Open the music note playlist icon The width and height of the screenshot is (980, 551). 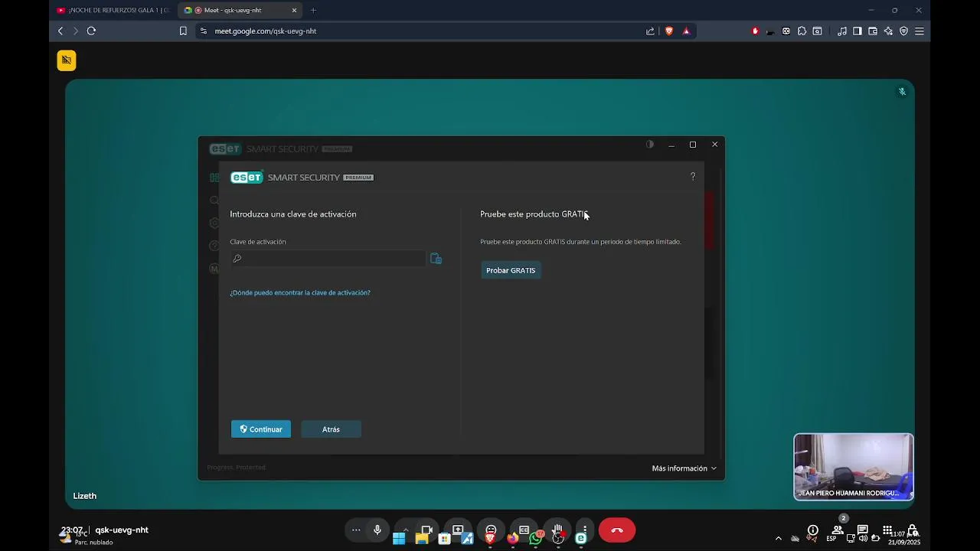pos(842,31)
